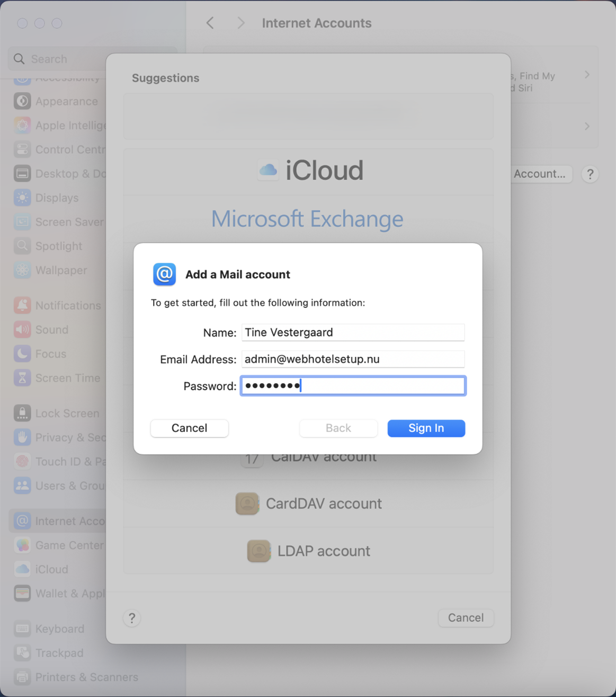The width and height of the screenshot is (616, 697).
Task: Choose Microsoft Exchange account type
Action: click(308, 219)
